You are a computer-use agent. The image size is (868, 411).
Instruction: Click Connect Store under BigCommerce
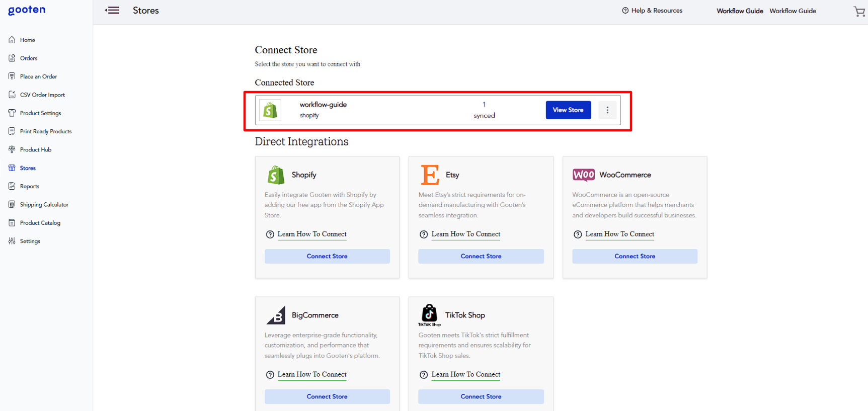327,397
